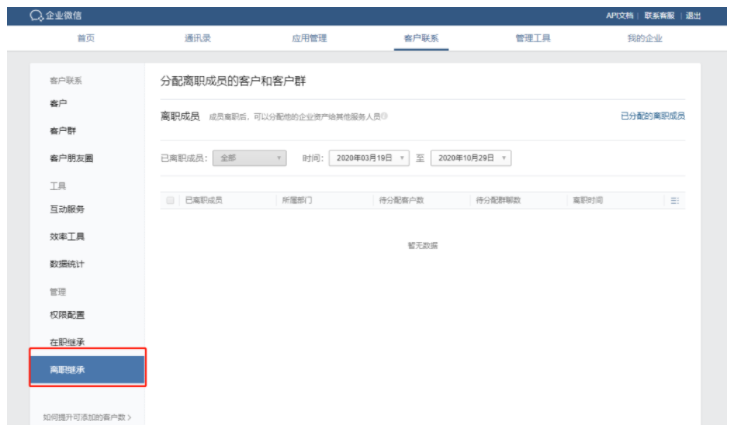
Task: Click the 联系客服 link
Action: [659, 15]
